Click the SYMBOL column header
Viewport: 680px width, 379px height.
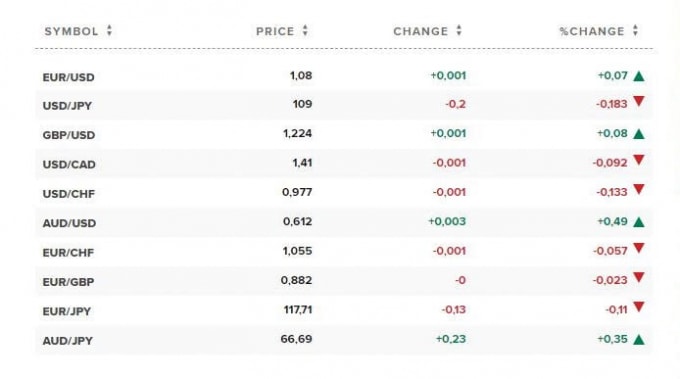coord(72,31)
